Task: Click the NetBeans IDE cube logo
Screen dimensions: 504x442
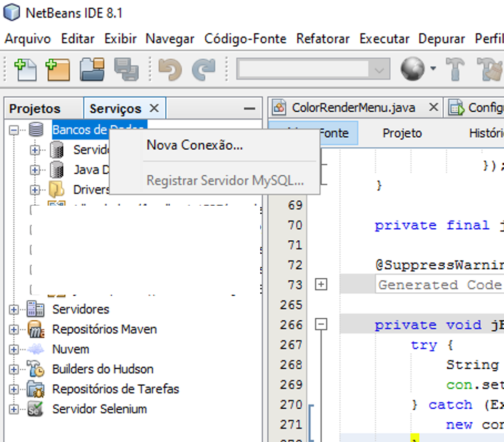Action: (12, 13)
